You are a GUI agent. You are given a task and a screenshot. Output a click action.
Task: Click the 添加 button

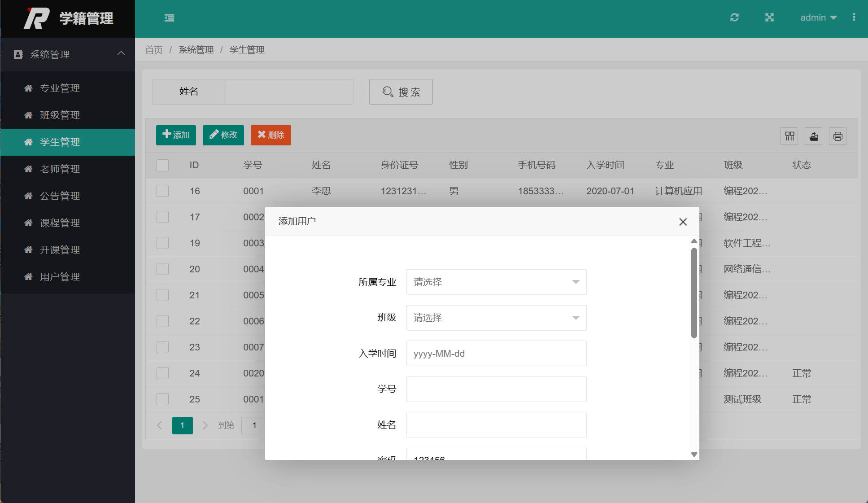point(176,135)
